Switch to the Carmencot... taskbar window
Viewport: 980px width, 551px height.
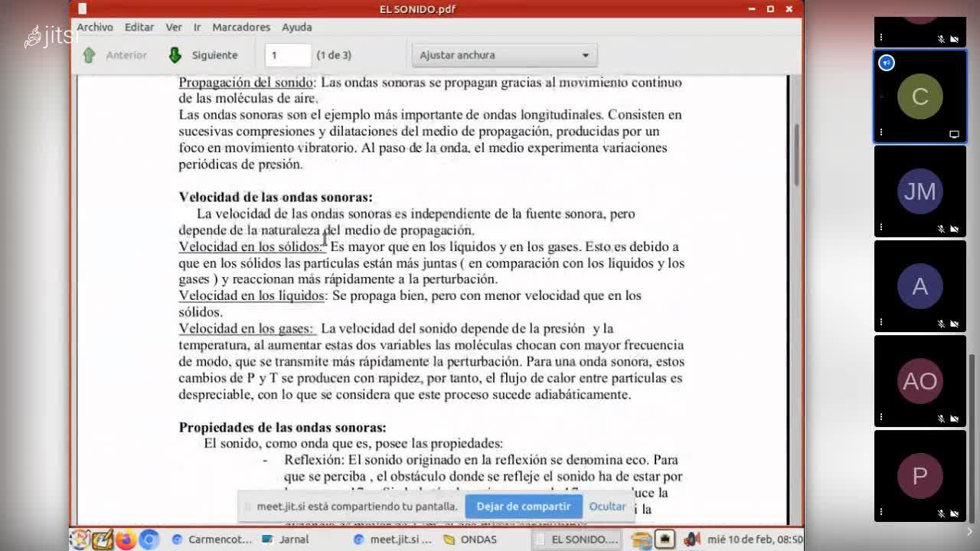tap(212, 540)
